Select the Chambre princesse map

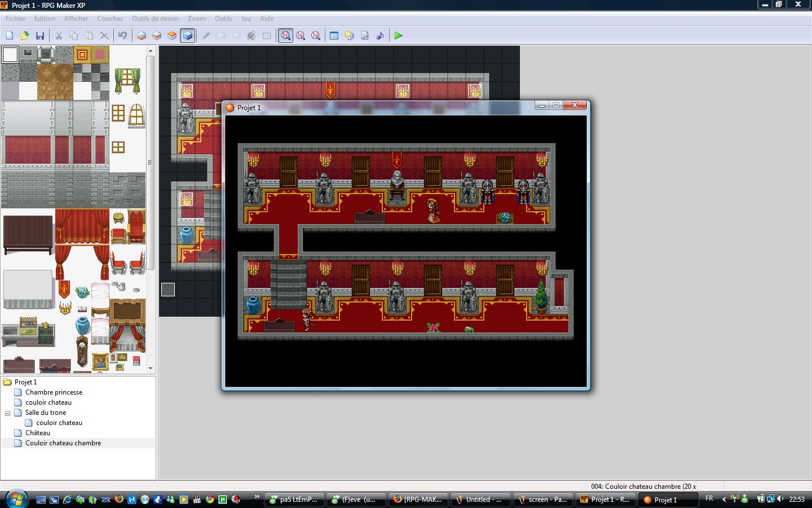tap(54, 392)
